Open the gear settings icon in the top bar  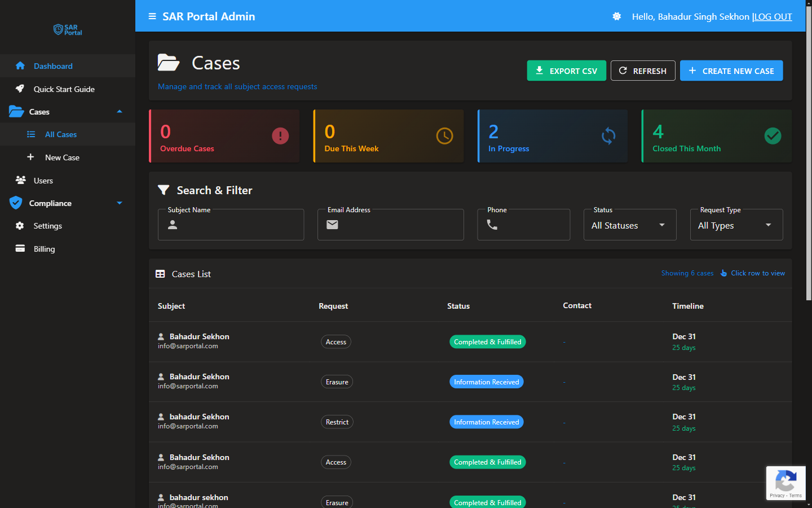(616, 16)
